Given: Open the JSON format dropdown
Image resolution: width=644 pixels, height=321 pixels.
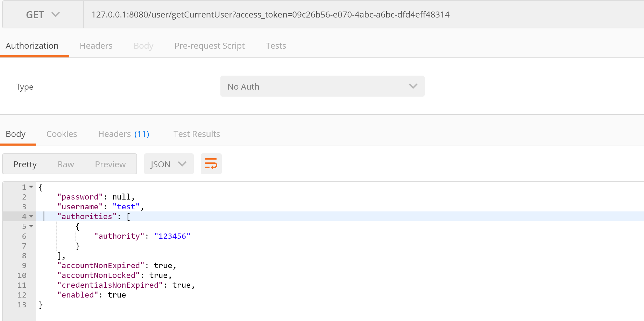Looking at the screenshot, I should pos(169,164).
